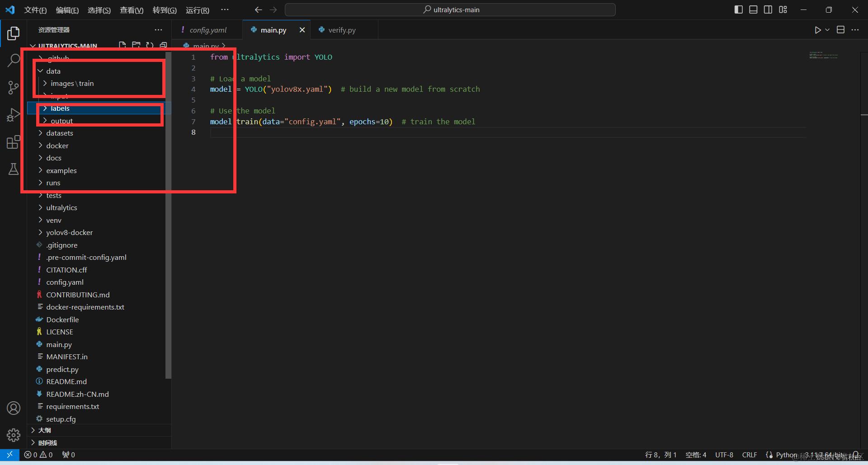Screen dimensions: 868x465
Task: Click the New File icon in the explorer header
Action: coord(123,45)
